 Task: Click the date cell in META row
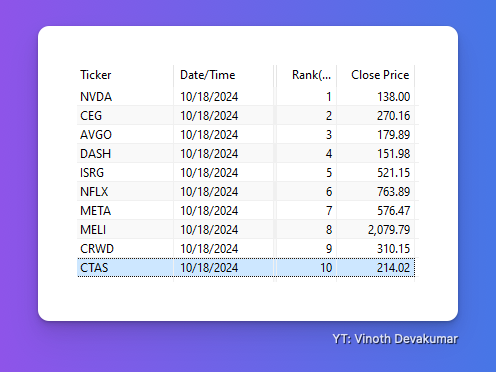point(223,211)
